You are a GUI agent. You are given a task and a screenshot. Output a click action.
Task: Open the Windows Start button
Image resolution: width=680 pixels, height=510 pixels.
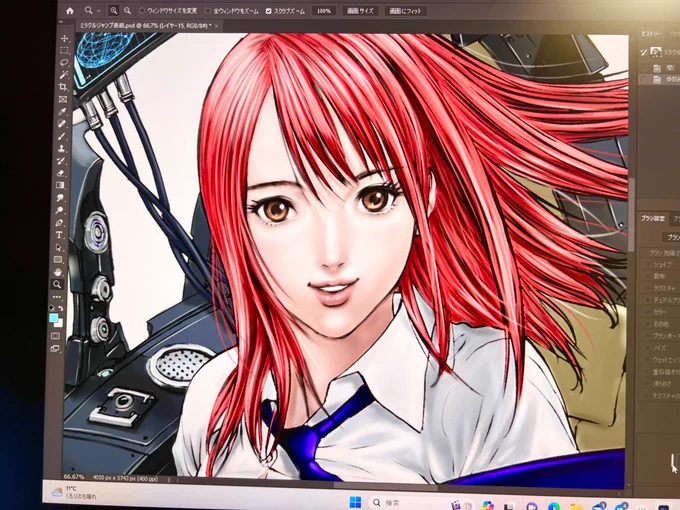click(x=355, y=502)
